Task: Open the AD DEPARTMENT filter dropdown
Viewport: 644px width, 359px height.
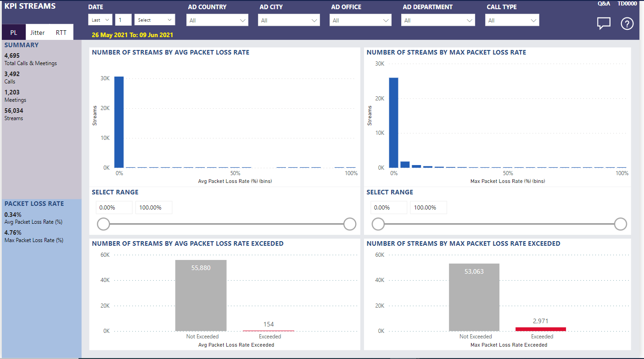Action: (x=437, y=20)
